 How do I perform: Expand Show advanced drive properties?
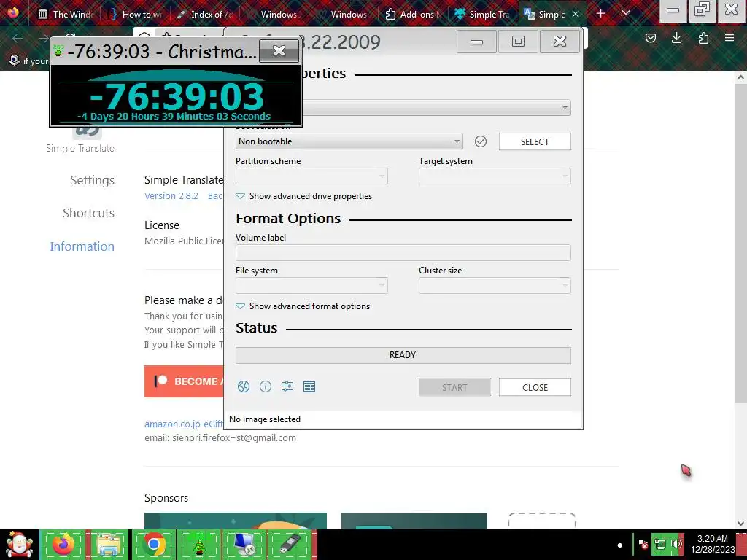pos(304,196)
